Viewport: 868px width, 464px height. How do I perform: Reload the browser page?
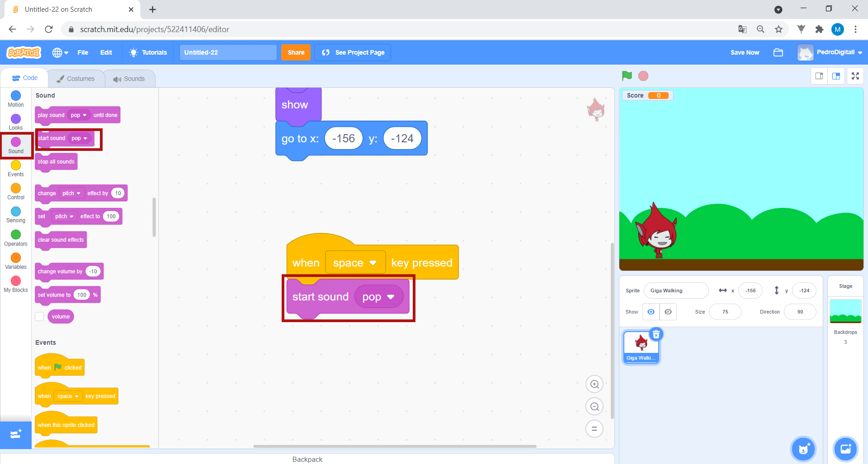pos(49,29)
